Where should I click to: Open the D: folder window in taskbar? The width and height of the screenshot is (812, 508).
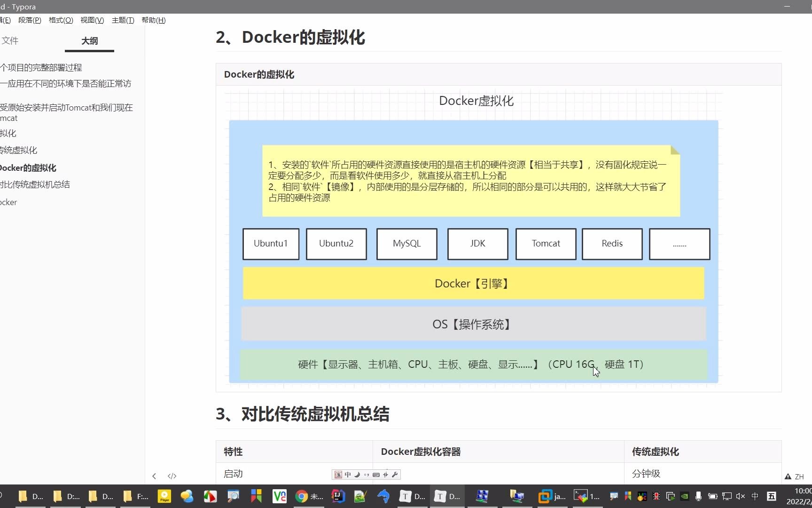[66, 496]
